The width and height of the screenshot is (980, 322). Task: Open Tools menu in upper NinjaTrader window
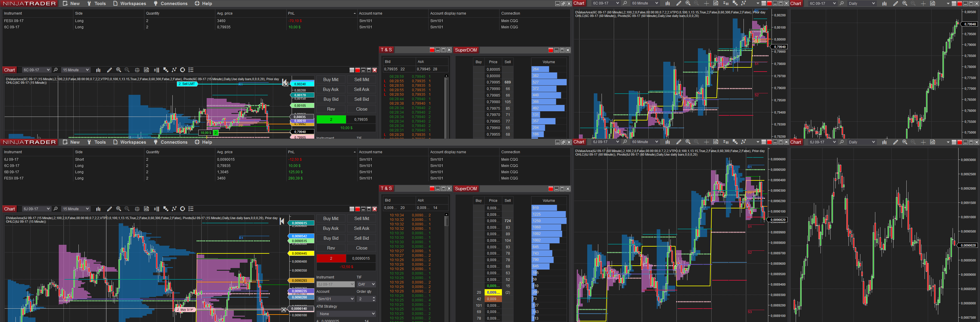tap(96, 3)
